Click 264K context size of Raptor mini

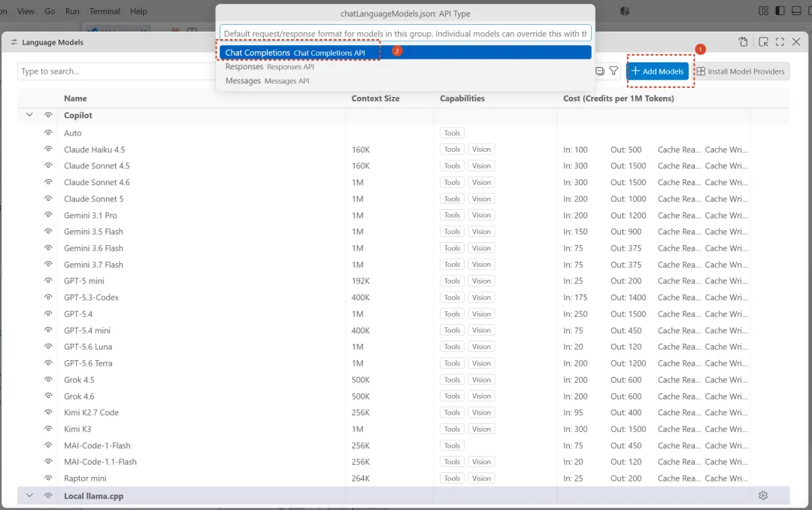click(x=360, y=478)
